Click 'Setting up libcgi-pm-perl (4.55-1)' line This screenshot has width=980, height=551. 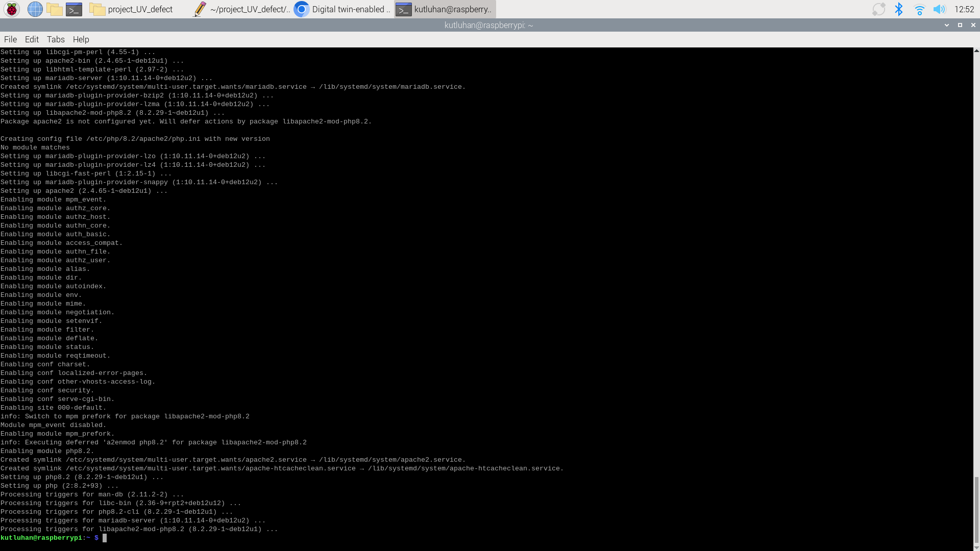click(78, 52)
